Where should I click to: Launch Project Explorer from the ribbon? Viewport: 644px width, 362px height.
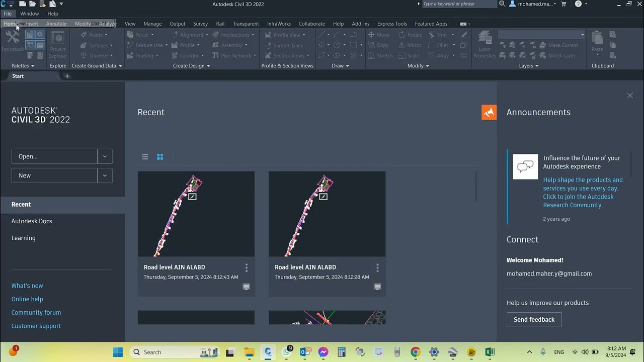pos(58,45)
